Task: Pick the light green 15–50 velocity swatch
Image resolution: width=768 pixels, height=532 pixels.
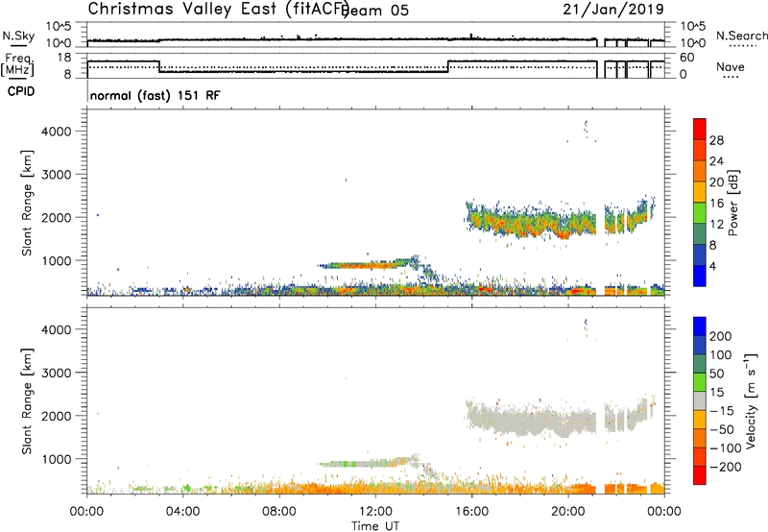Action: click(700, 382)
